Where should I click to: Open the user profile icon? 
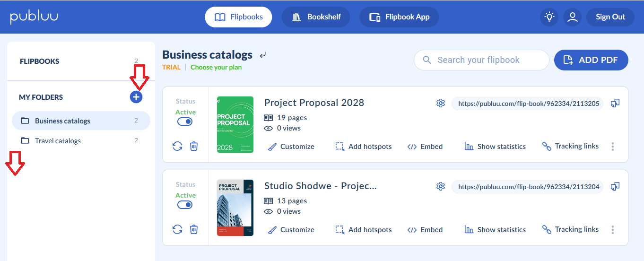573,17
